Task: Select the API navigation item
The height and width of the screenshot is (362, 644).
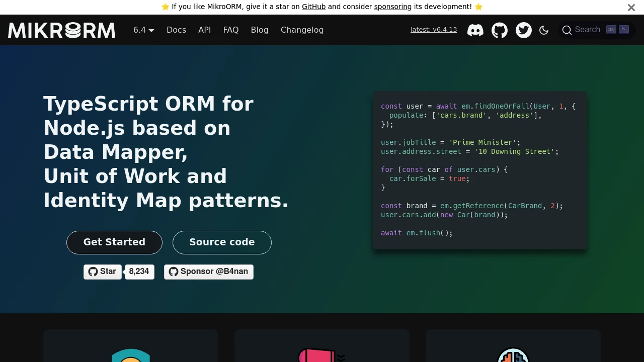Action: 204,30
